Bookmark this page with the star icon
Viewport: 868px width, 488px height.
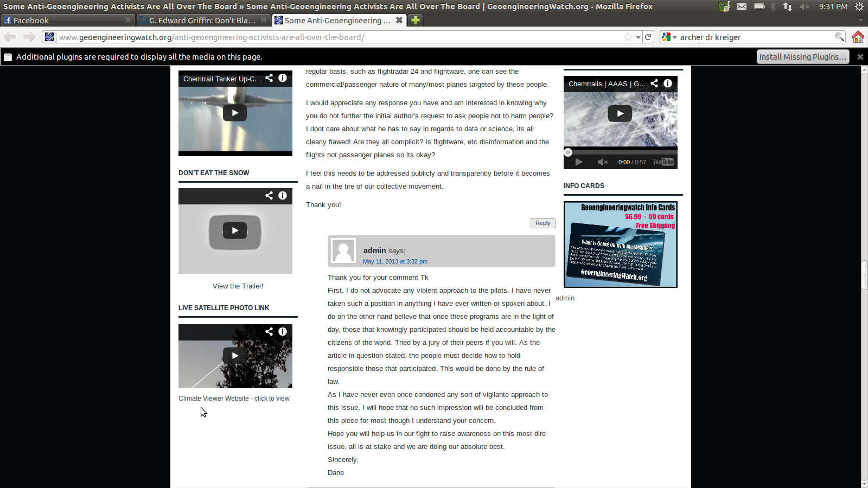[x=628, y=37]
